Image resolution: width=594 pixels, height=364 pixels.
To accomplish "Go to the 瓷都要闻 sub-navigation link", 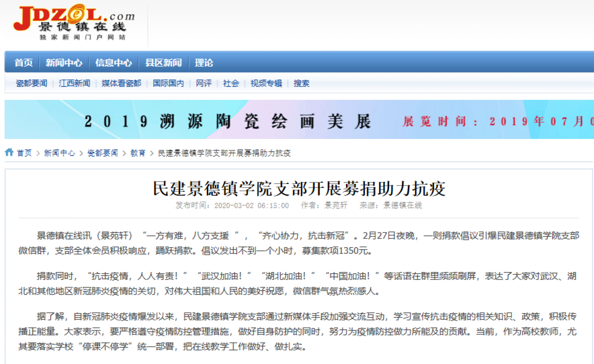I will click(32, 84).
